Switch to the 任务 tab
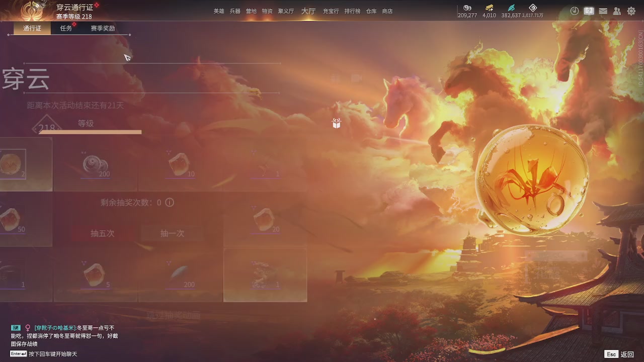This screenshot has height=362, width=644. pos(66,28)
